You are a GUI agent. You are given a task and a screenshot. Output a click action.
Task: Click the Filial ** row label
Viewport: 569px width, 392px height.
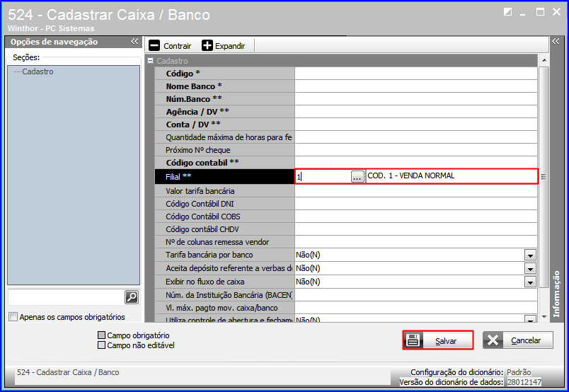click(178, 177)
